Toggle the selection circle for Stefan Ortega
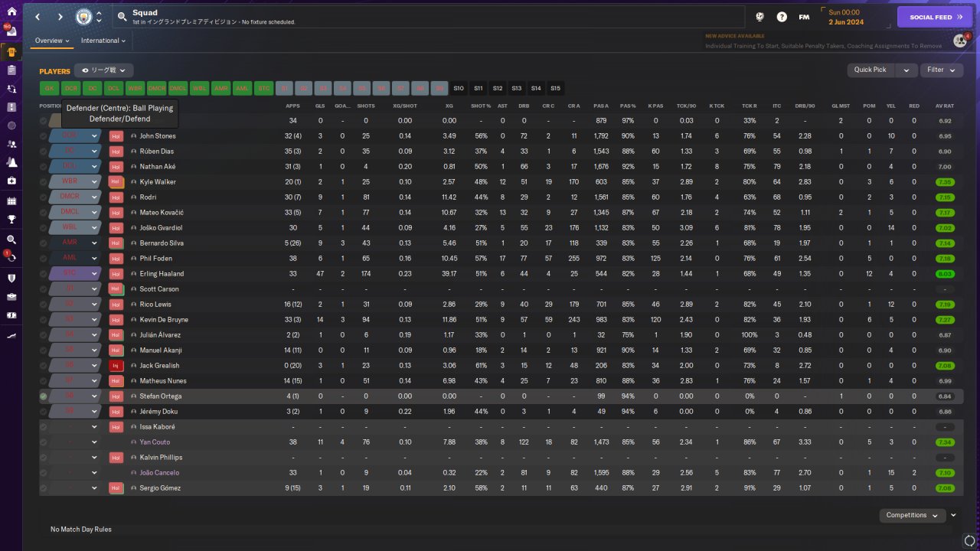Image resolution: width=980 pixels, height=551 pixels. (44, 396)
